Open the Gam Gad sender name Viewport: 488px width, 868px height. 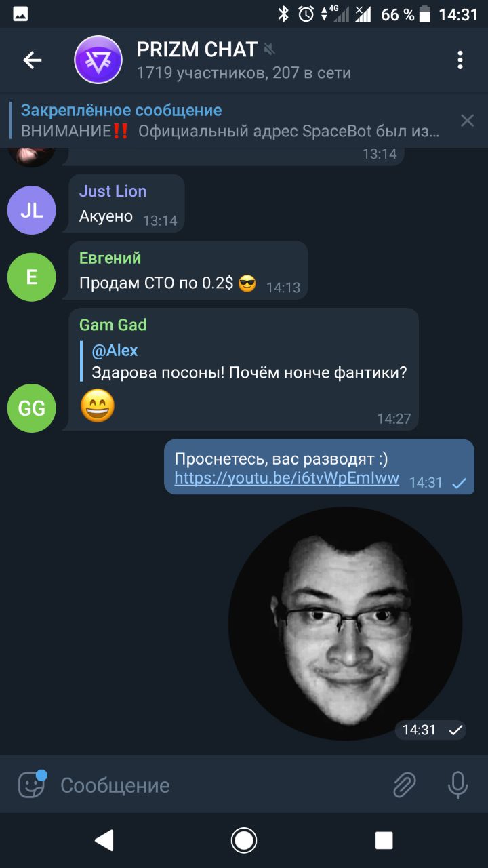pyautogui.click(x=113, y=325)
